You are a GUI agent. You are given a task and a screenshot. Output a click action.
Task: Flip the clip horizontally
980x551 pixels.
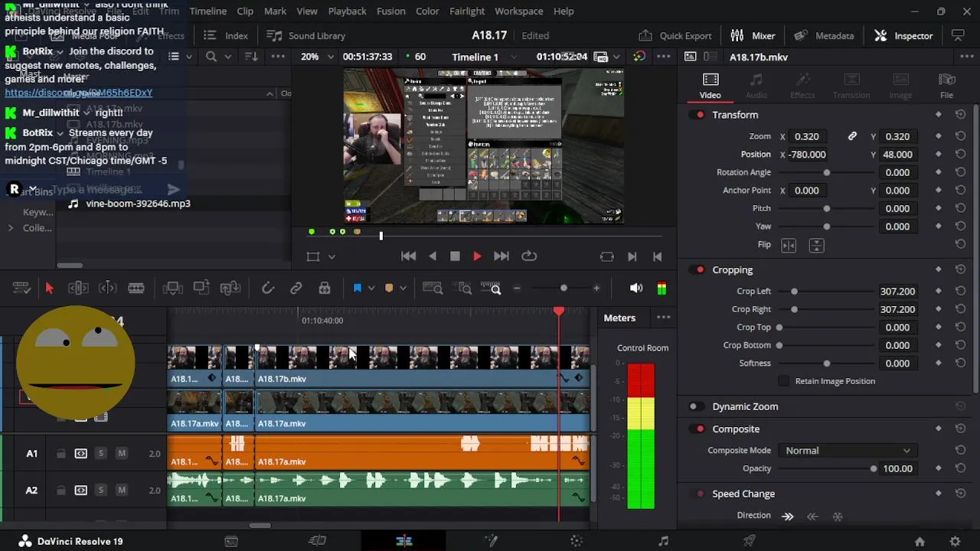[x=789, y=245]
